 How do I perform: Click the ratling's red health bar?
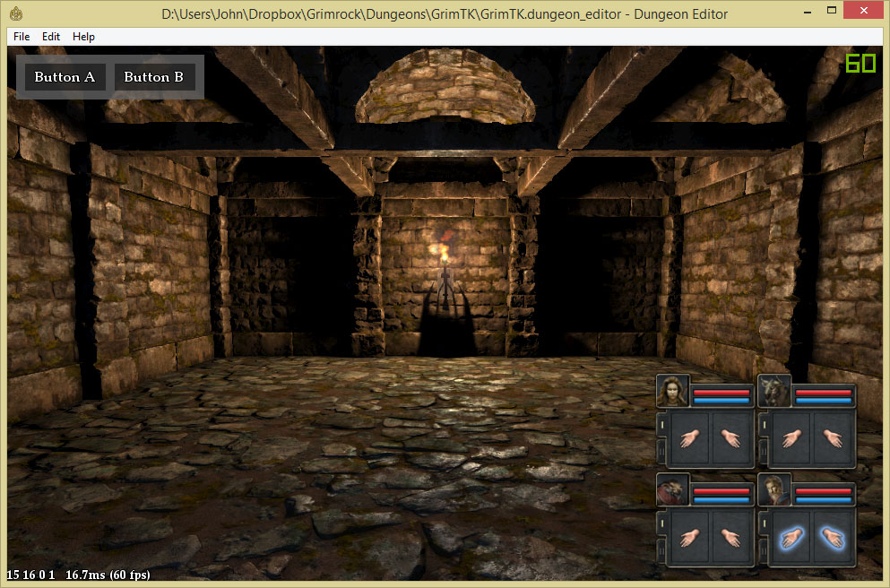(722, 491)
